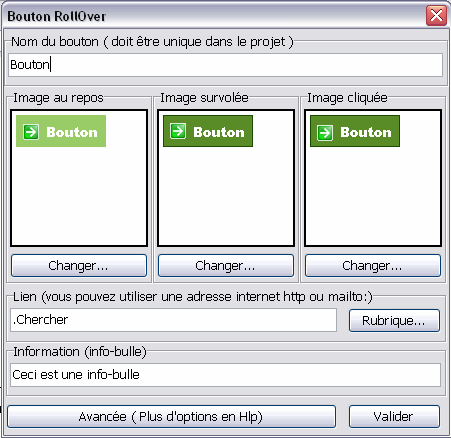451x438 pixels.
Task: Focus the Nom du bouton text field
Action: (x=226, y=65)
